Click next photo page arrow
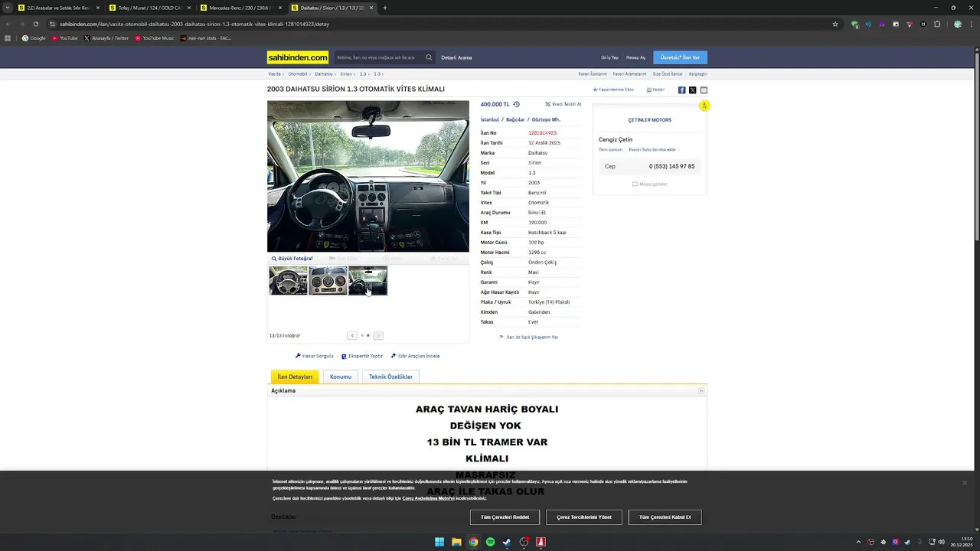The width and height of the screenshot is (980, 551). (378, 335)
